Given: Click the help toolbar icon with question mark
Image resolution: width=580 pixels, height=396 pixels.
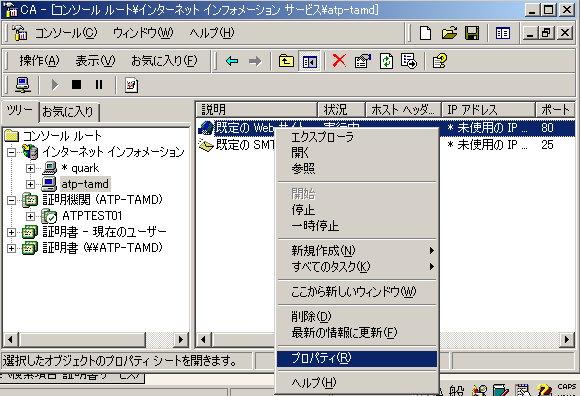Looking at the screenshot, I should click(x=439, y=61).
